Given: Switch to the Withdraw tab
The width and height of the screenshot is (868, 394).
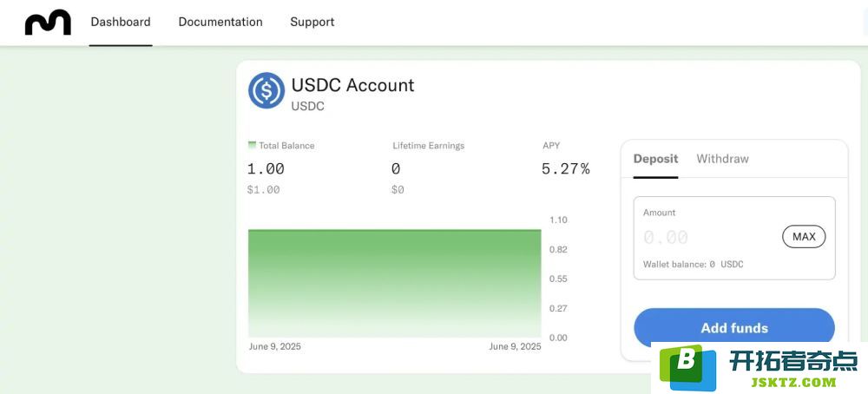Looking at the screenshot, I should [722, 159].
